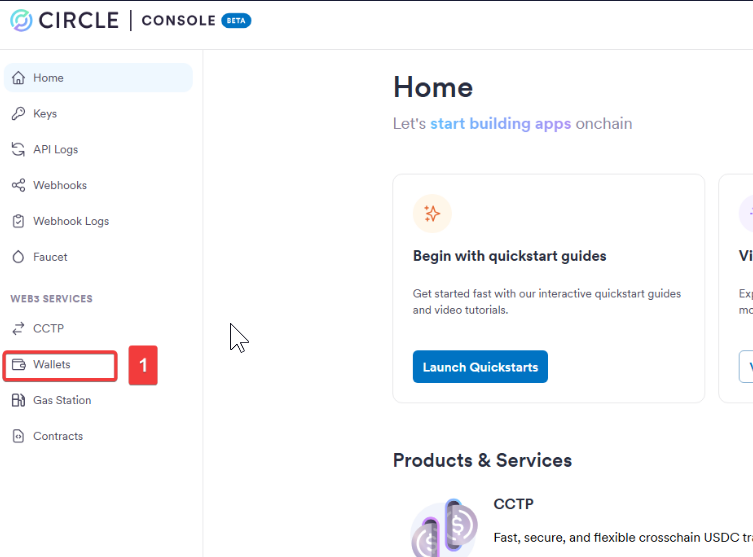Viewport: 753px width, 557px height.
Task: Open the Contracts document icon
Action: tap(18, 436)
